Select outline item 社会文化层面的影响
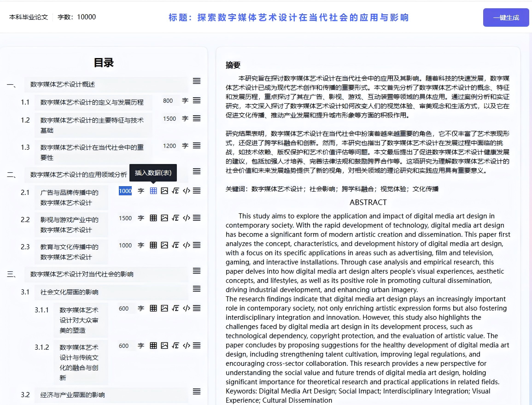The width and height of the screenshot is (532, 405). (x=69, y=292)
